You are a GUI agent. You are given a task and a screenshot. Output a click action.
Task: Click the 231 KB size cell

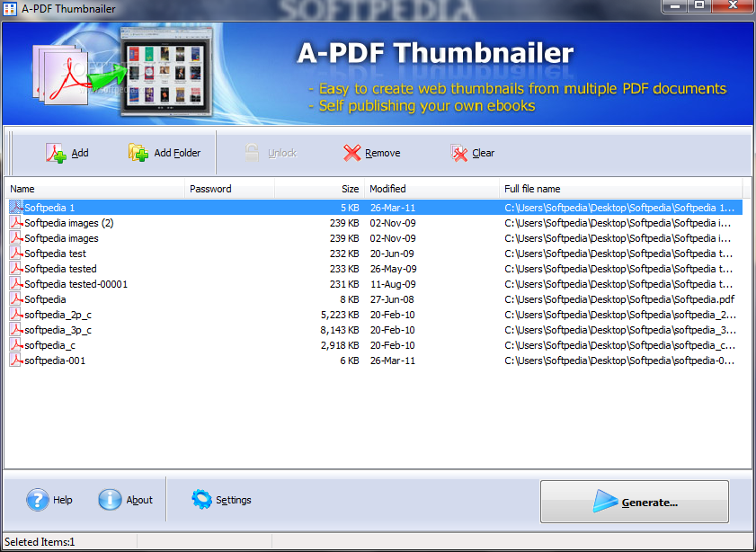[x=344, y=284]
